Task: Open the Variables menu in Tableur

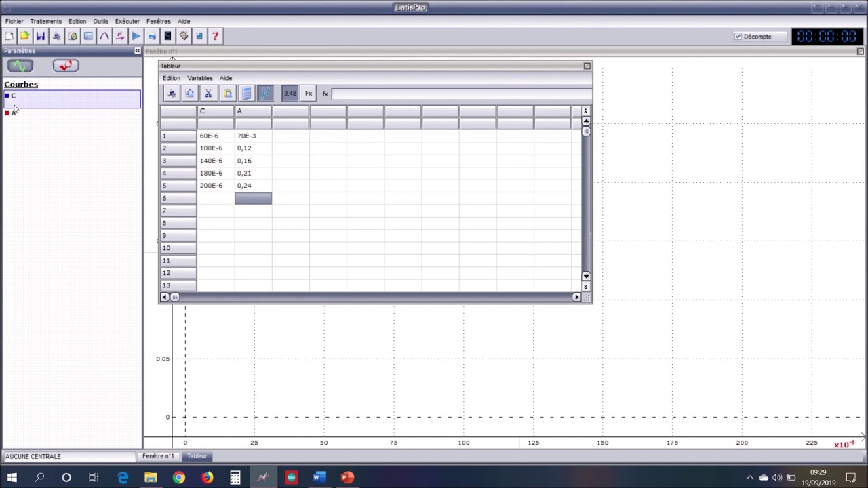Action: pyautogui.click(x=200, y=78)
